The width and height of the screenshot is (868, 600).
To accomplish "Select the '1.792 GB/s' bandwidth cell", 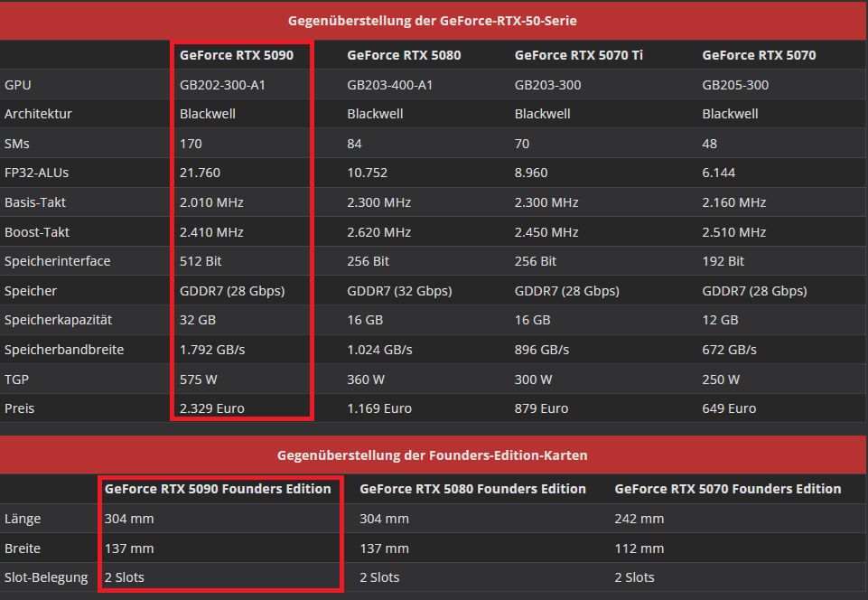I will coord(212,350).
